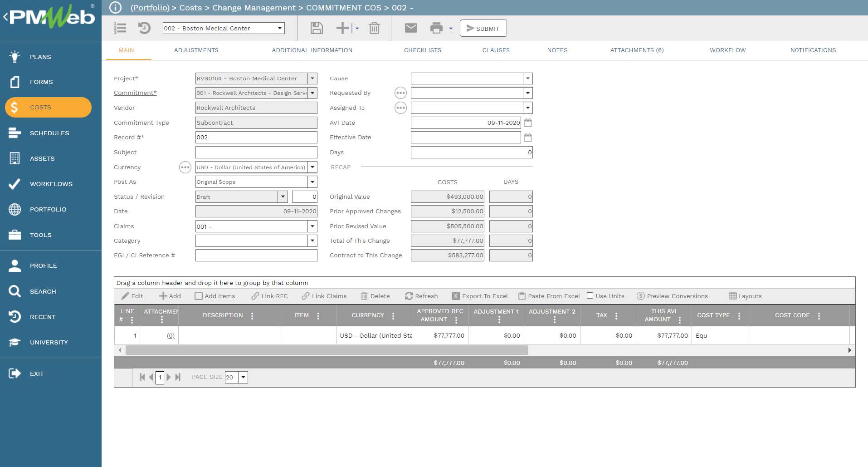This screenshot has width=868, height=467.
Task: Click the Portfolio breadcrumb link
Action: [x=150, y=8]
